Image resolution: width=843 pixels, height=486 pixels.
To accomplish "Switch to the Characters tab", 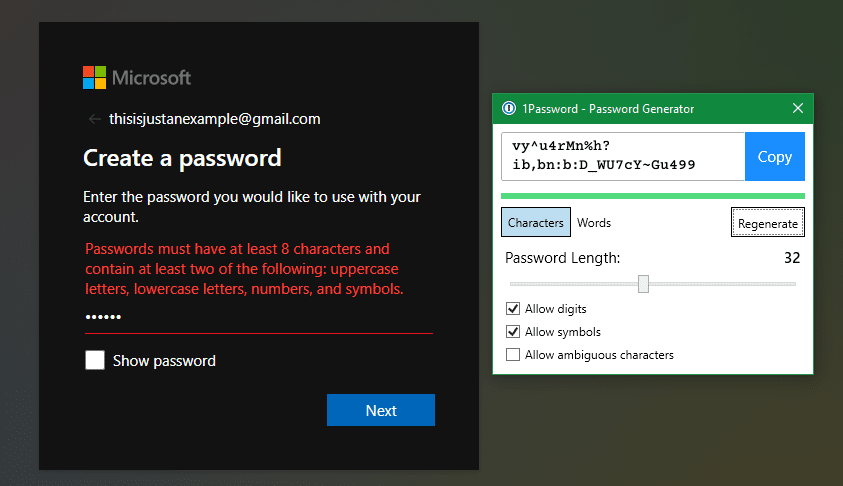I will click(536, 223).
